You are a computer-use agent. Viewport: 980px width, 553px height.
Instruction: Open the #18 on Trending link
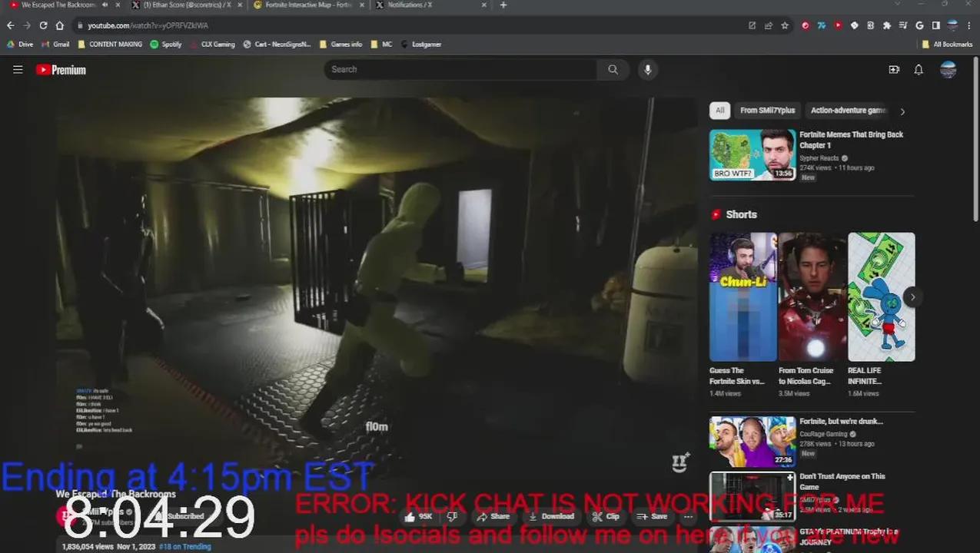(x=184, y=547)
